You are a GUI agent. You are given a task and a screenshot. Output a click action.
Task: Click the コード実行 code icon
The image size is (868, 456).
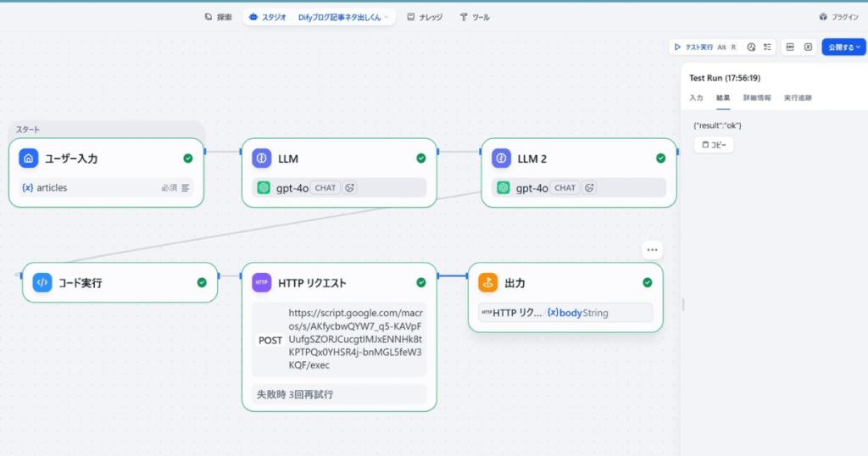tap(42, 283)
